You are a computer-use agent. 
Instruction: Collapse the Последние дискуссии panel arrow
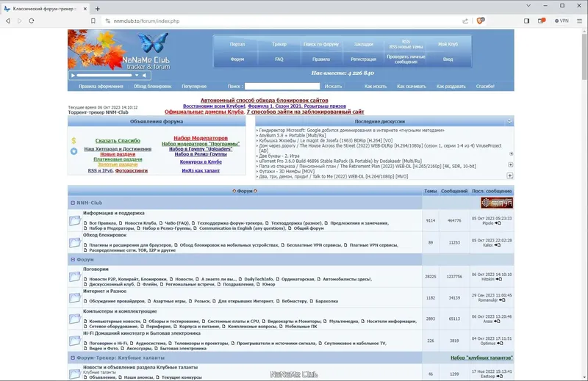[509, 121]
